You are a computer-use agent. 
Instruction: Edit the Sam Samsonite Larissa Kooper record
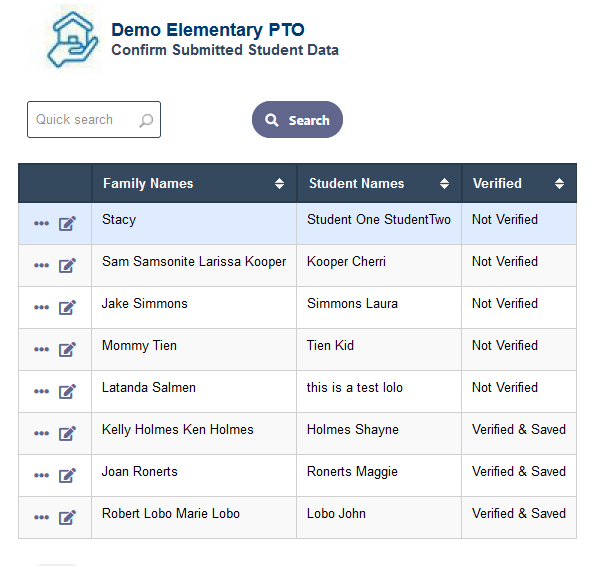[67, 266]
